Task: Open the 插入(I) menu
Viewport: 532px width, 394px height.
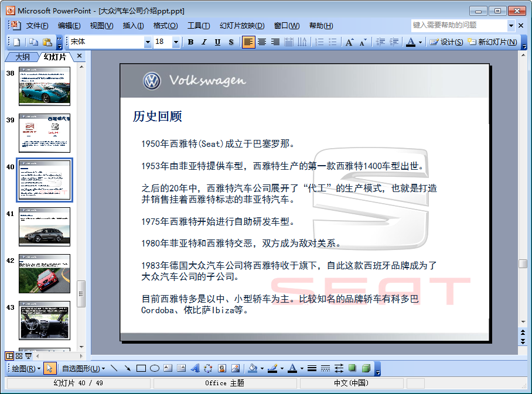Action: [x=133, y=26]
